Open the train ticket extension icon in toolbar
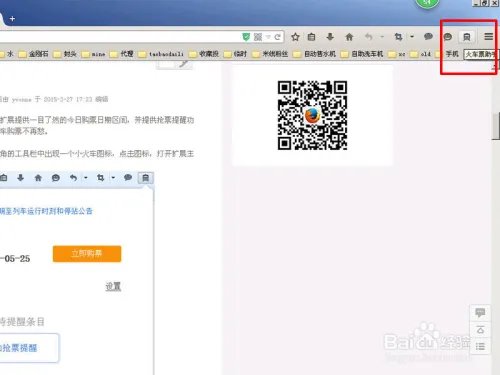This screenshot has height=375, width=500. click(467, 37)
